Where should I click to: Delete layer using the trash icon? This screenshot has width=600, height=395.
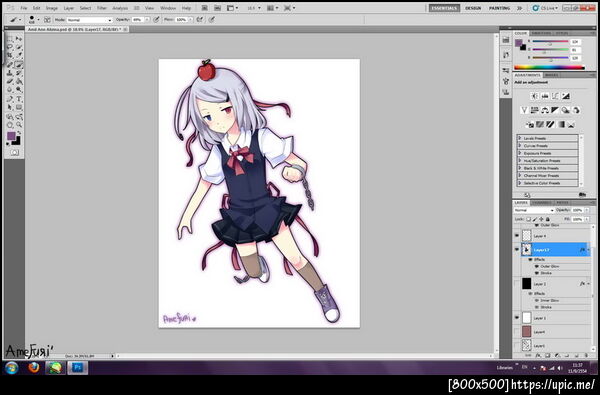coord(586,356)
